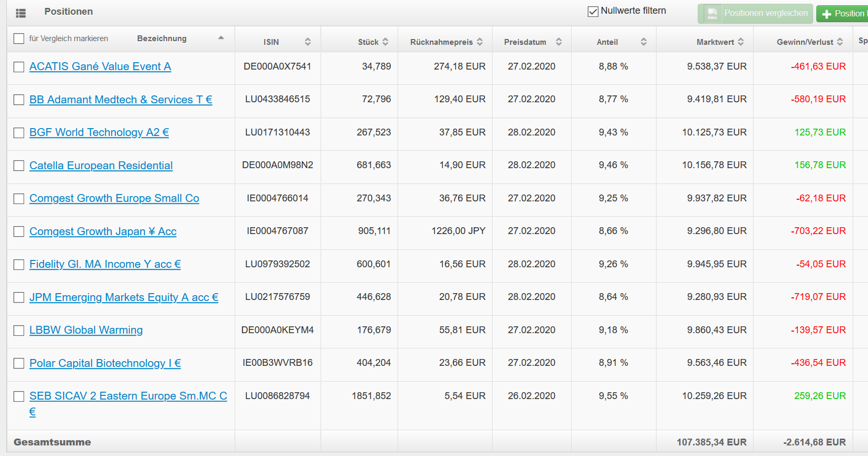Click the Anteil column sort arrows

click(643, 42)
